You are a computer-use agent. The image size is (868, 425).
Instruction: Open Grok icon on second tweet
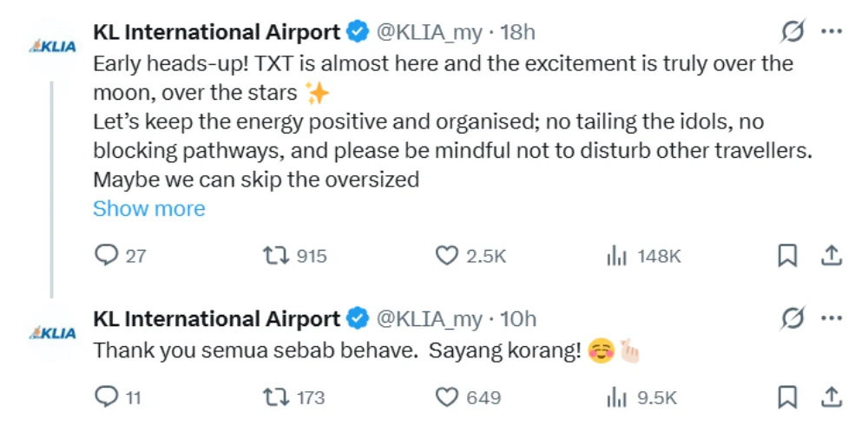(x=792, y=318)
